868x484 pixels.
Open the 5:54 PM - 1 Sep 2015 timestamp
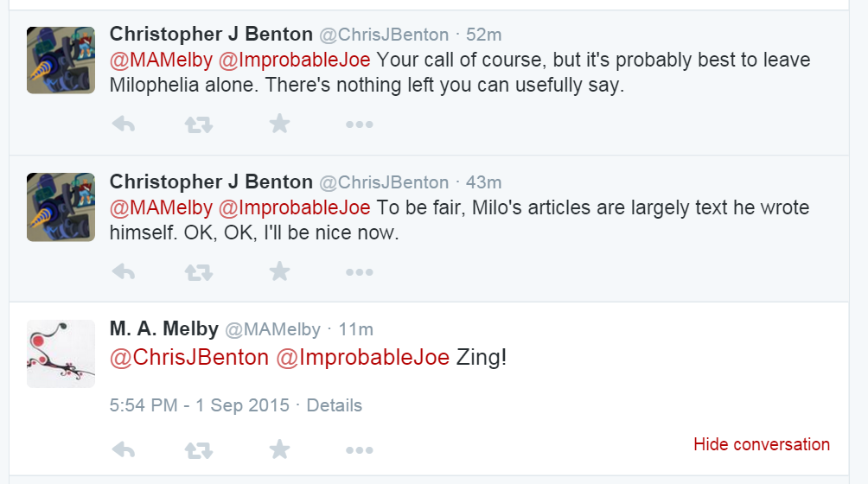199,405
